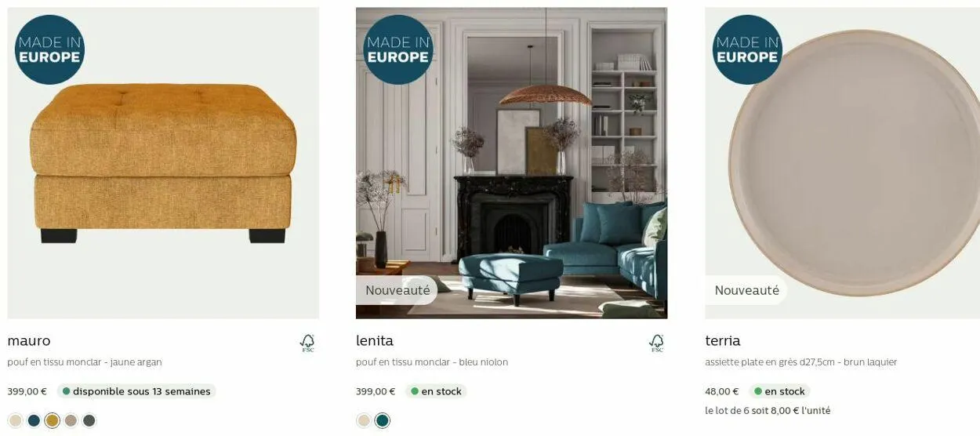Select the dark blue swatch for mauro

coord(34,420)
